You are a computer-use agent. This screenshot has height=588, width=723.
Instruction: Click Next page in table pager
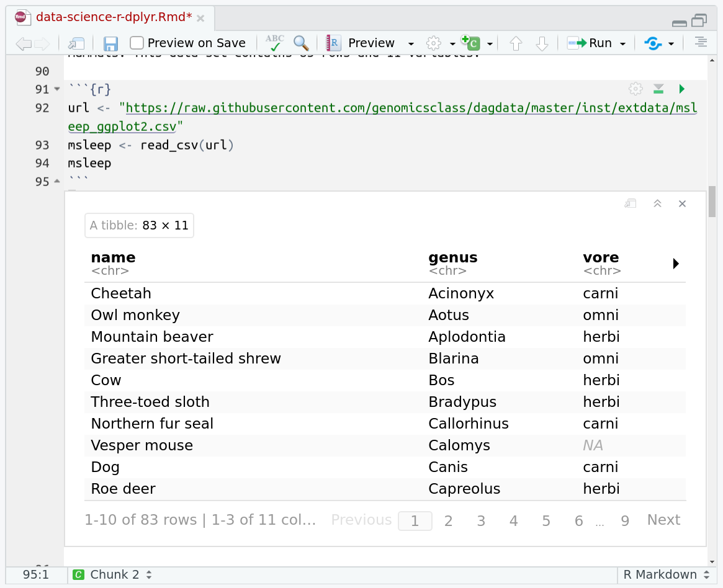[x=663, y=520]
